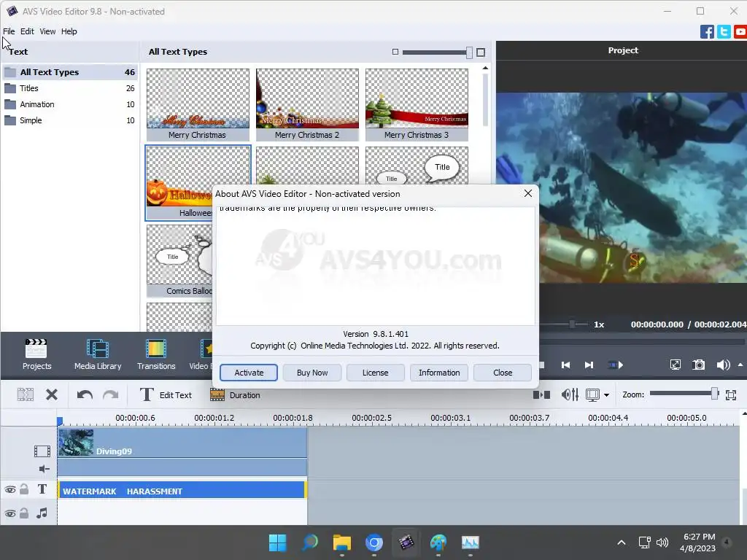Click Close in the About dialog
The height and width of the screenshot is (560, 747).
(503, 373)
